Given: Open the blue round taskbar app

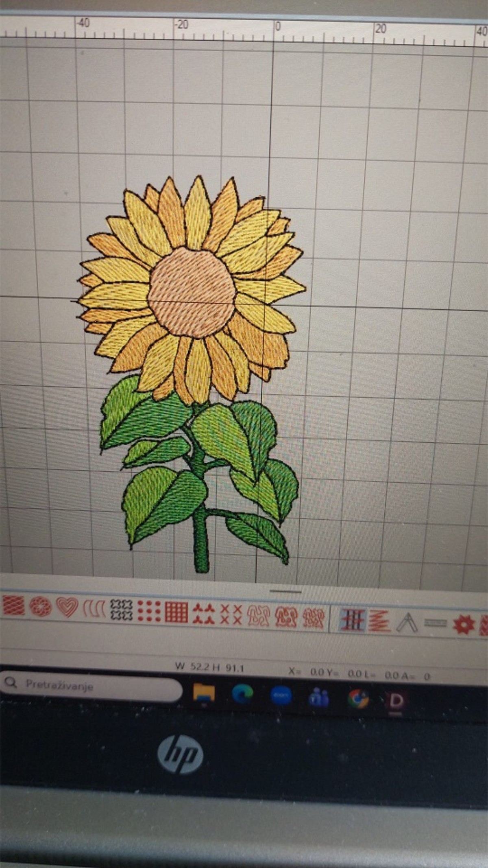Looking at the screenshot, I should coord(281,695).
